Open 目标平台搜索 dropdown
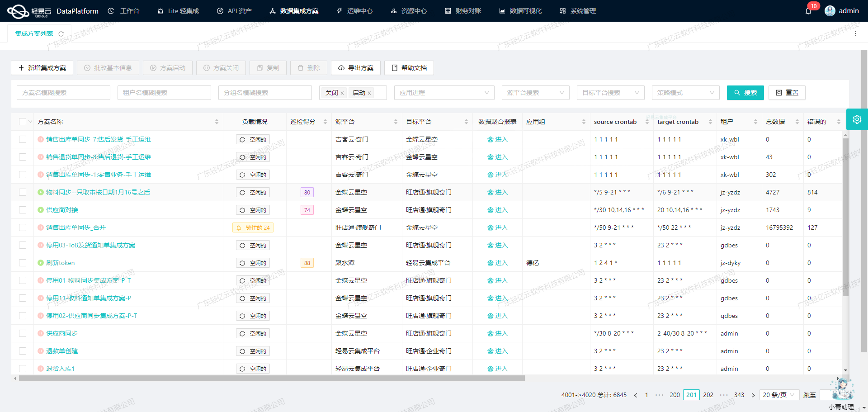868x412 pixels. click(610, 93)
